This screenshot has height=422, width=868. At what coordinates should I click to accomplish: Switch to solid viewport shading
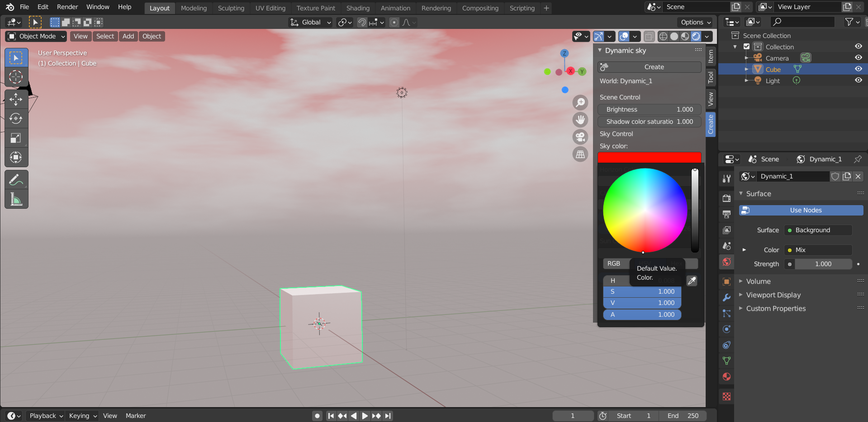point(674,37)
